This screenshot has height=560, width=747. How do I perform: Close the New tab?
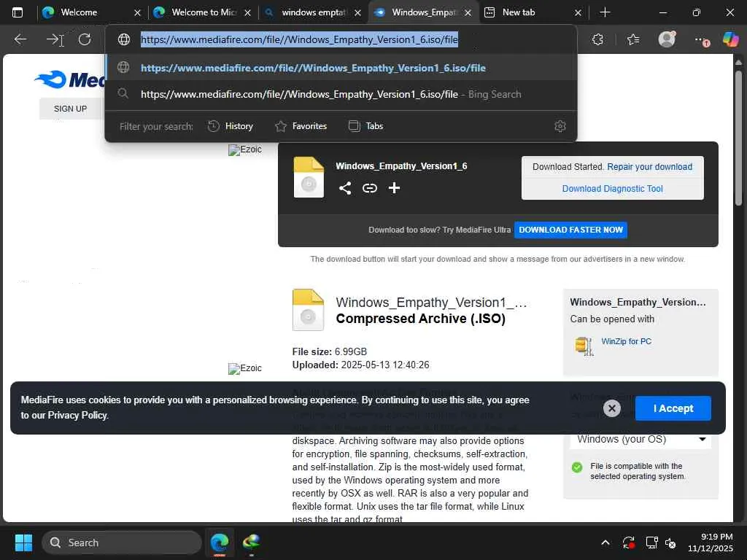578,13
